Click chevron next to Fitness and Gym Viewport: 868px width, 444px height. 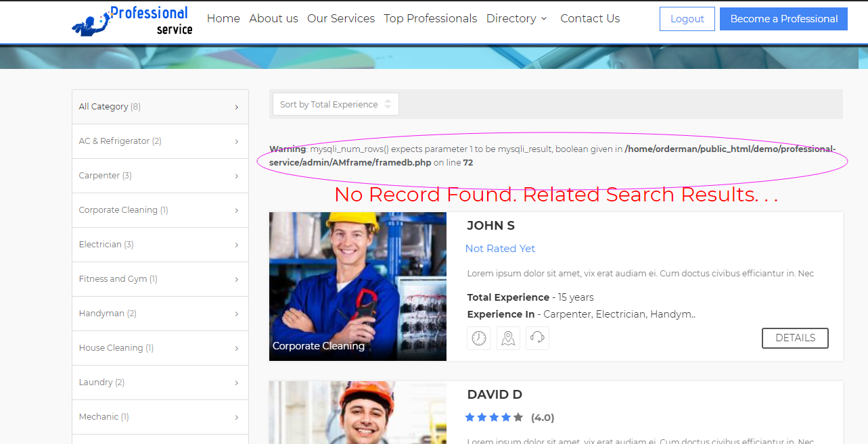pyautogui.click(x=236, y=280)
